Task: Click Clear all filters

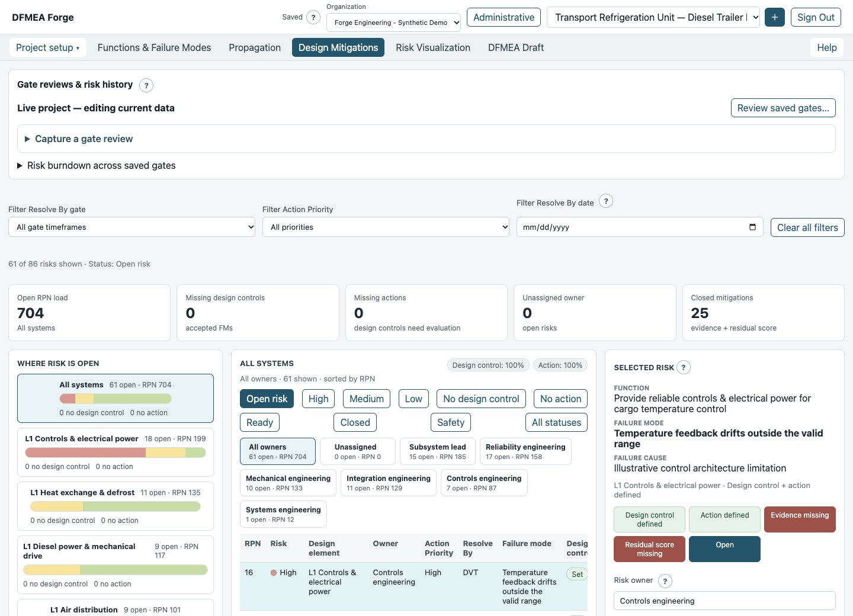Action: tap(807, 227)
